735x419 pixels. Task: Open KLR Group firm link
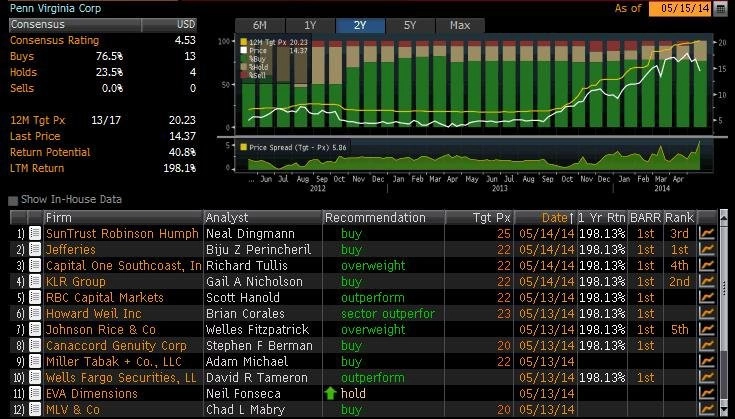click(75, 281)
